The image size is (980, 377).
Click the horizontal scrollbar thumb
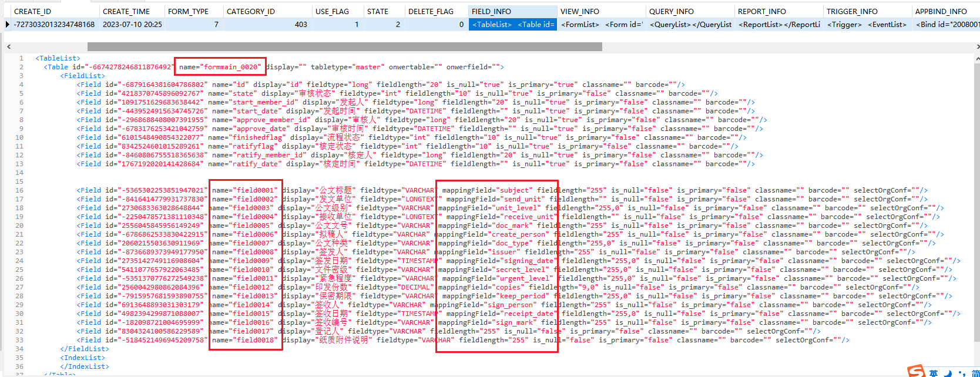pos(345,46)
